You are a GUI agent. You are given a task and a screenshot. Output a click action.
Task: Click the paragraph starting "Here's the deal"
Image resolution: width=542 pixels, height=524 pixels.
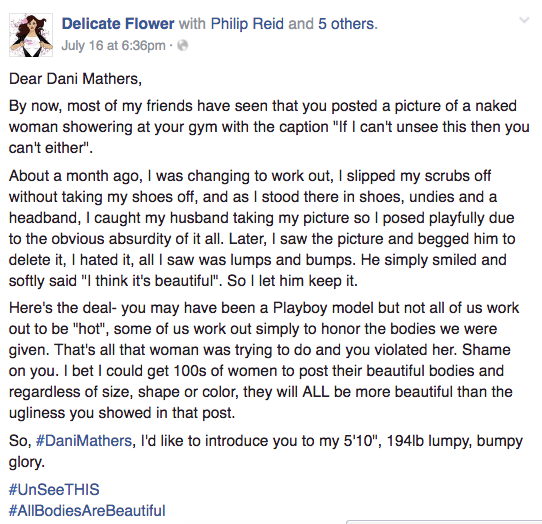pyautogui.click(x=265, y=360)
